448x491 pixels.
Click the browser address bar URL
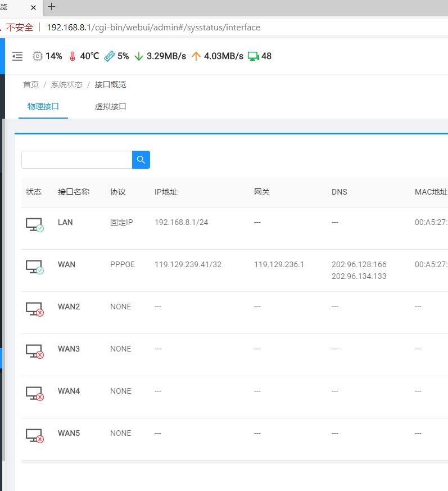(x=153, y=27)
